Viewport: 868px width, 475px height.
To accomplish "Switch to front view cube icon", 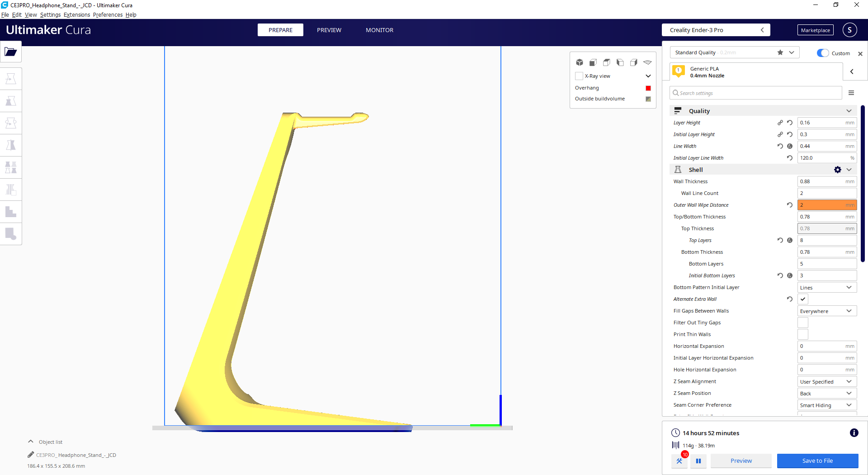I will point(593,62).
